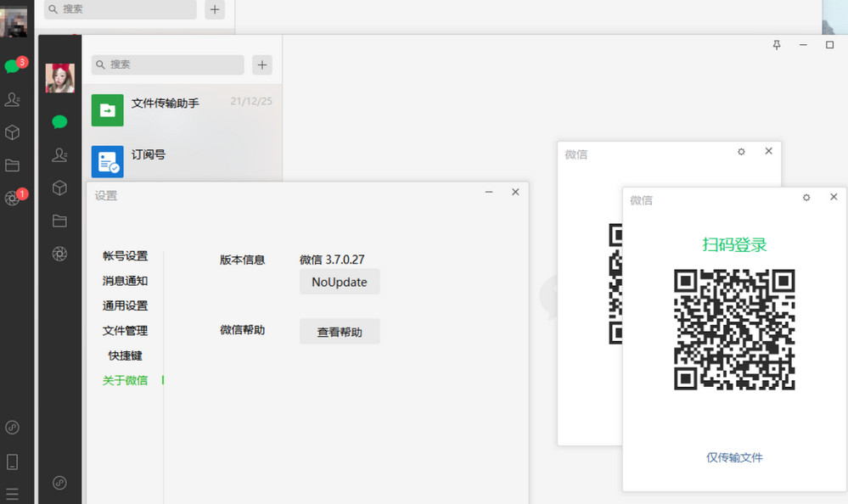Click search box in front WeChat window

pyautogui.click(x=168, y=64)
